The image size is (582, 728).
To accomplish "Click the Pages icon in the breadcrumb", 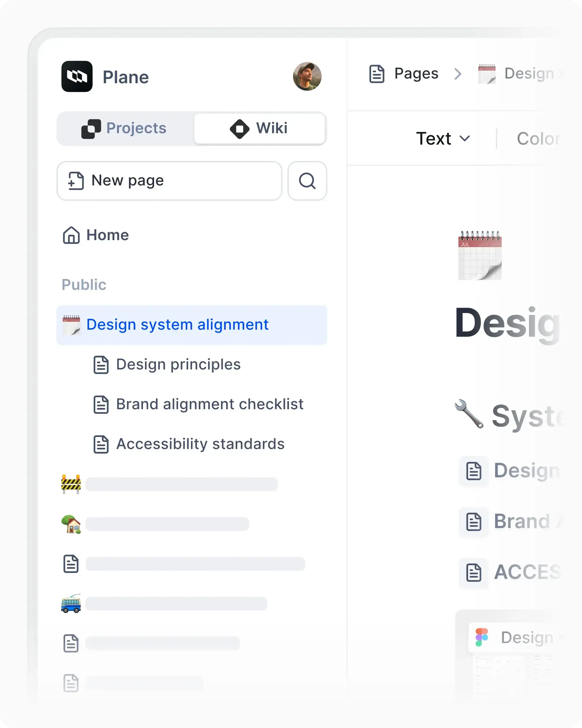I will click(377, 74).
